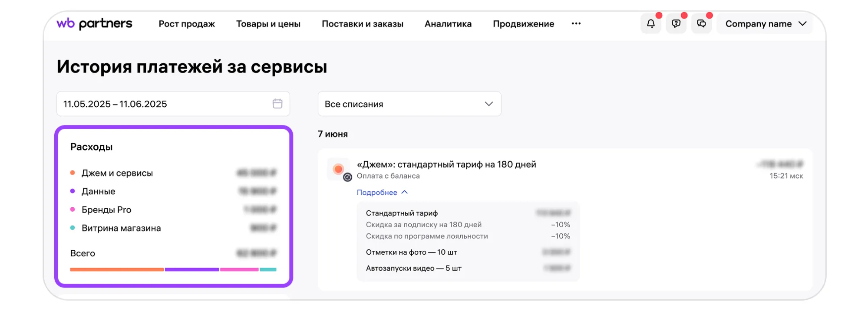Open the notifications bell icon
The height and width of the screenshot is (311, 868).
(650, 24)
